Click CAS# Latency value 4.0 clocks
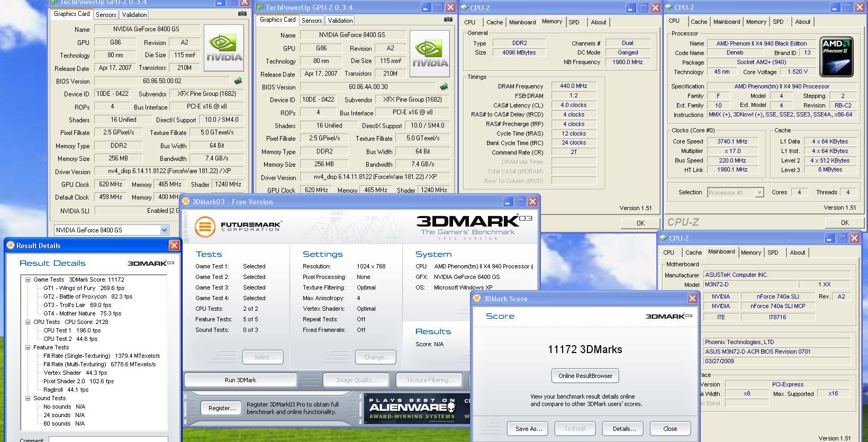Viewport: 868px width, 442px height. pyautogui.click(x=574, y=105)
